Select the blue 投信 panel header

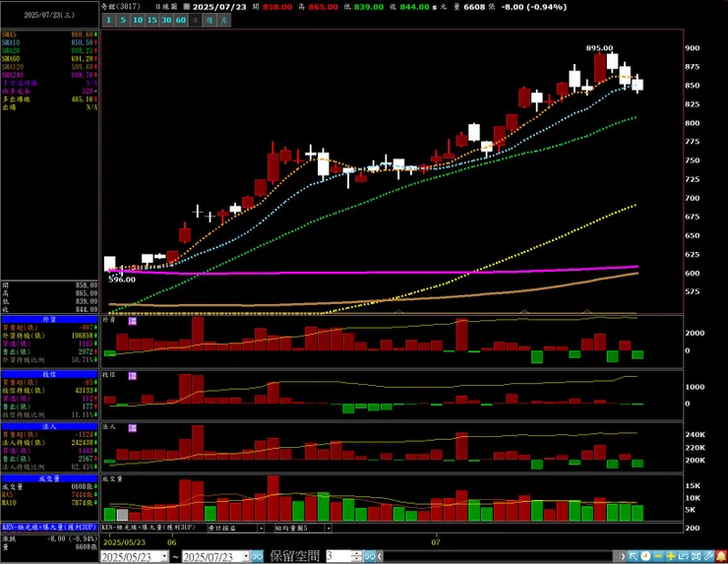coord(49,374)
